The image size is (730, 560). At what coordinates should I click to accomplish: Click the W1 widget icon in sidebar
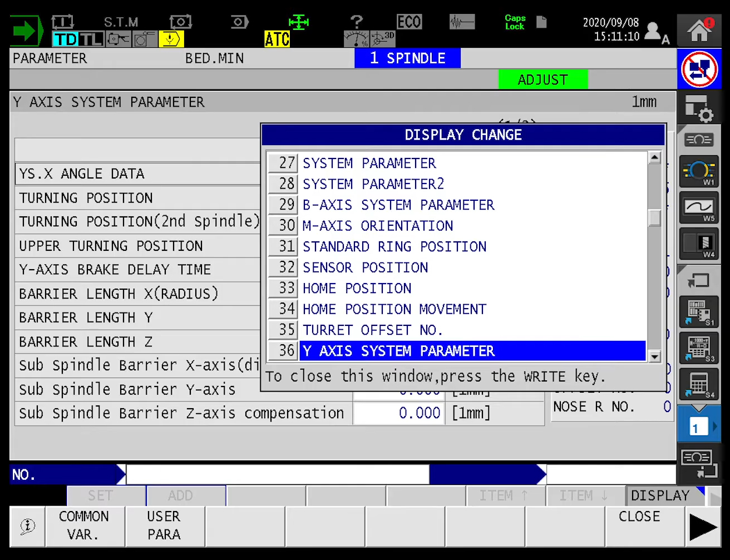pyautogui.click(x=699, y=172)
